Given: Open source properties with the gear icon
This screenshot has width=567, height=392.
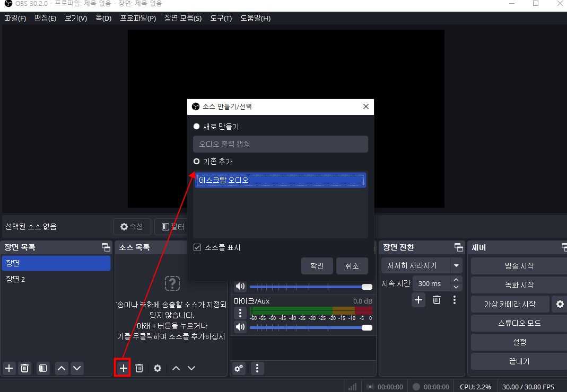Looking at the screenshot, I should coord(157,368).
